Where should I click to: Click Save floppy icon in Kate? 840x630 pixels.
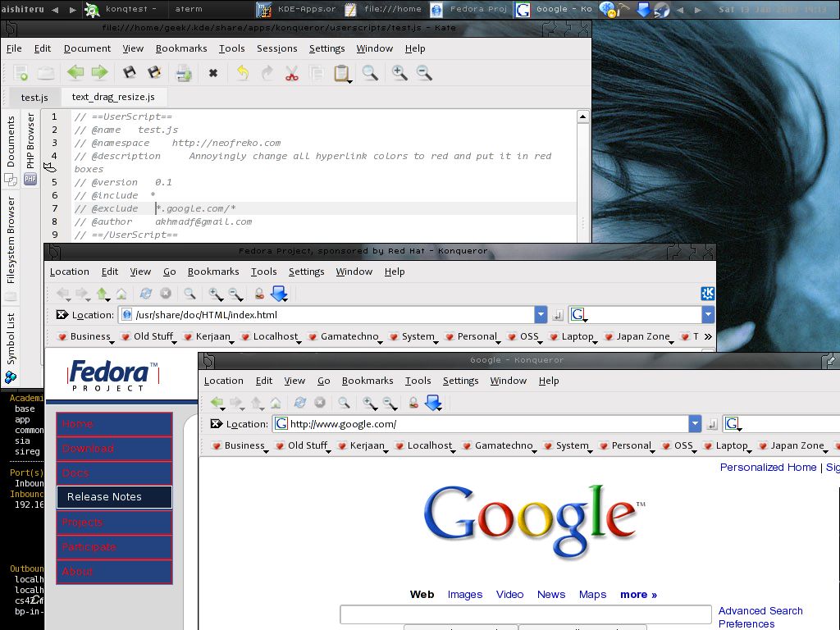(129, 72)
